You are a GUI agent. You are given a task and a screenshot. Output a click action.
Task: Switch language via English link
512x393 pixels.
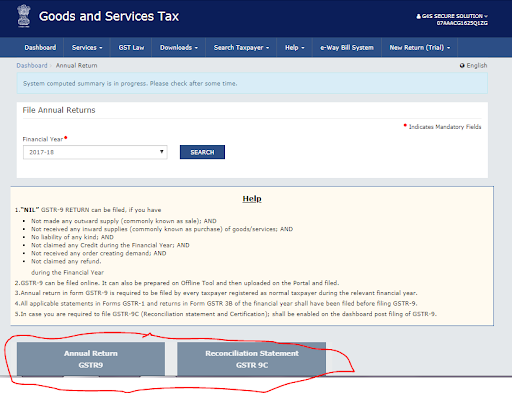pyautogui.click(x=477, y=65)
